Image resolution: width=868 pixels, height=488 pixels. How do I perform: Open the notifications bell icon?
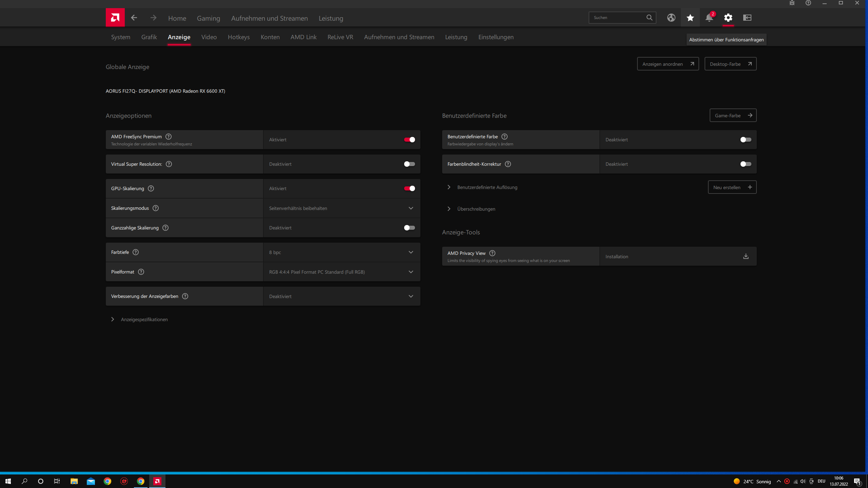709,18
